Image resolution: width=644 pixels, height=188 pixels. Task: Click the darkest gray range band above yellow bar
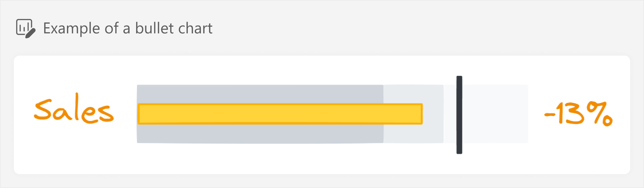(x=260, y=94)
